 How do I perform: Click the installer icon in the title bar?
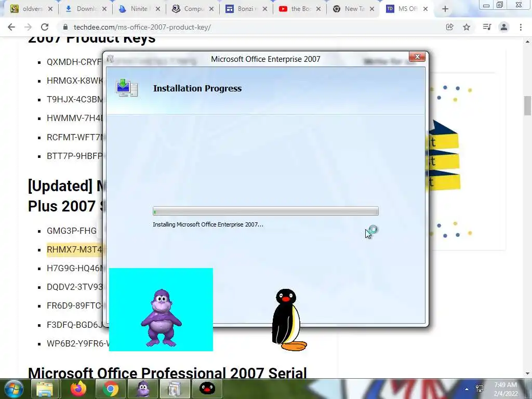click(110, 59)
